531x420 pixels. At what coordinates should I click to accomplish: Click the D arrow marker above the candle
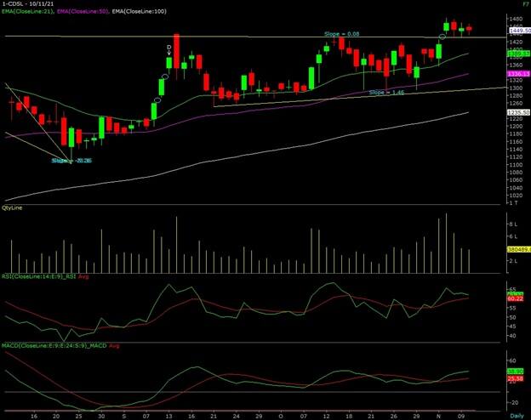[169, 50]
